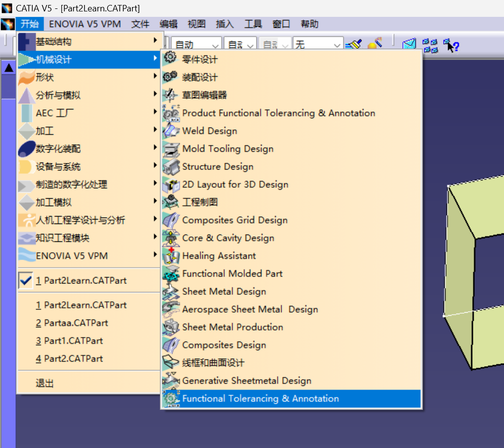Select Functional Tolerancing & Annotation entry
The width and height of the screenshot is (504, 448).
[291, 398]
